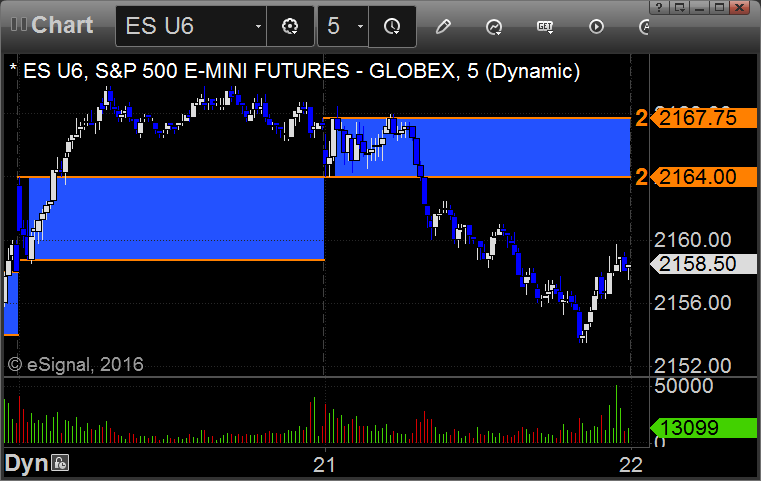Click the help question mark button
Image resolution: width=761 pixels, height=481 pixels.
[659, 7]
